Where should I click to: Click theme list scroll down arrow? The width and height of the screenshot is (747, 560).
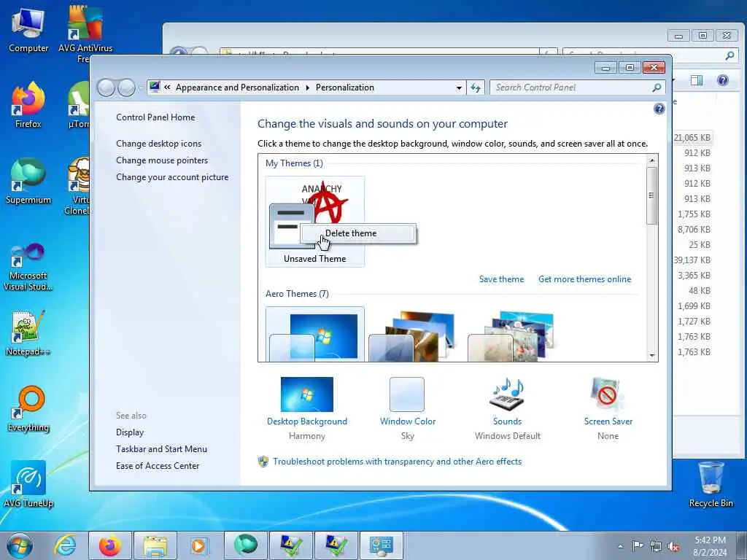652,356
